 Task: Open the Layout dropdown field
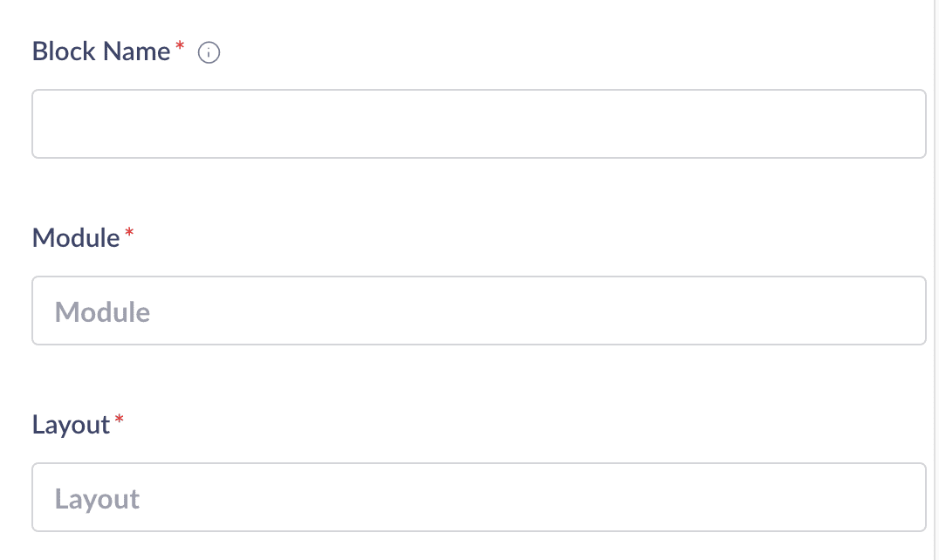[x=478, y=497]
